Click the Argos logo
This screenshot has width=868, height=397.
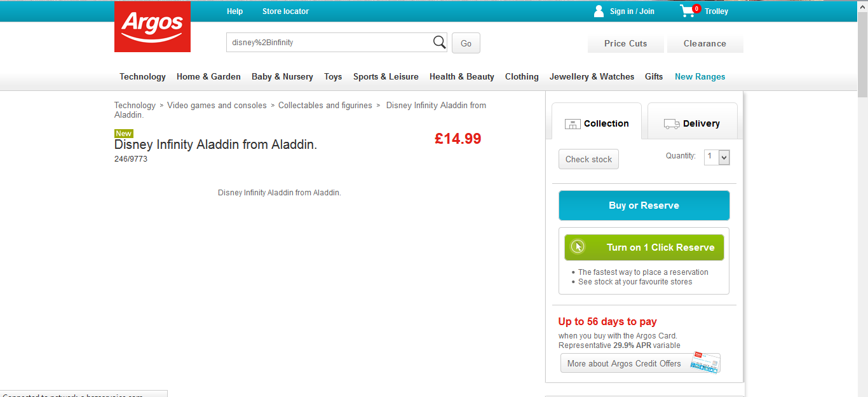[x=153, y=27]
